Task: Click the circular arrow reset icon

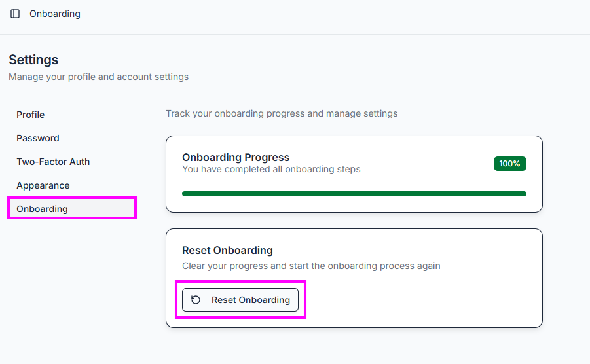Action: tap(196, 300)
